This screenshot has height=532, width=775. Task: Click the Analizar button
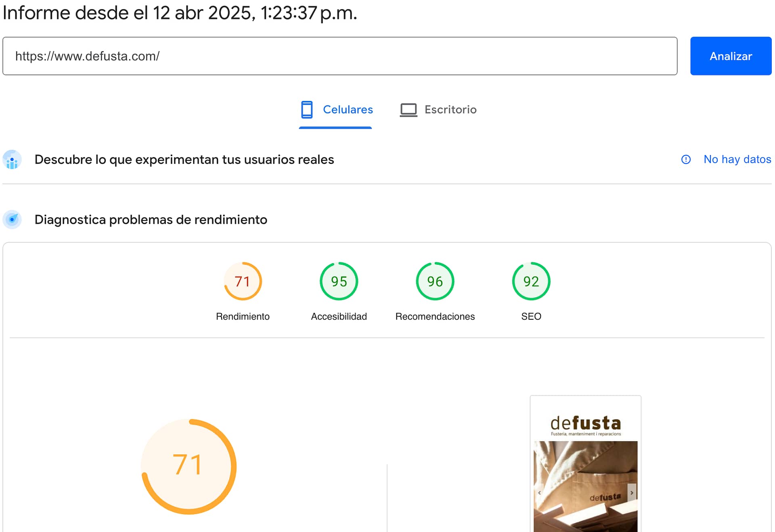point(731,56)
